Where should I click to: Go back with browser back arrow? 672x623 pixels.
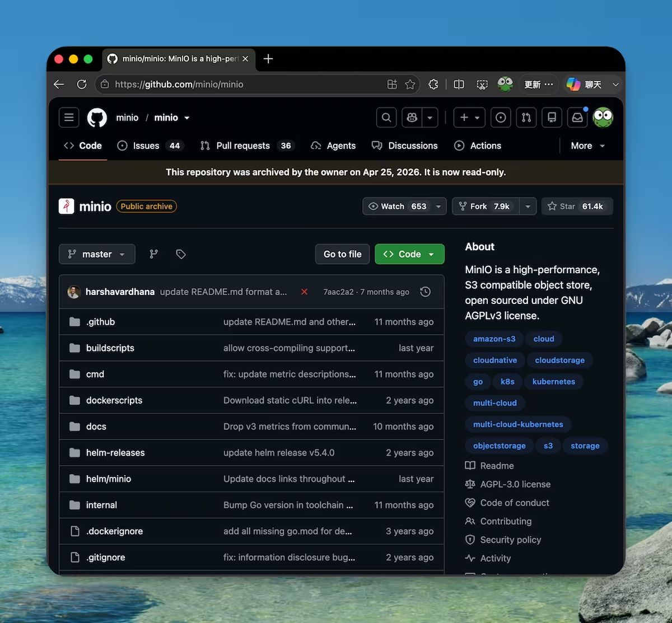(59, 85)
